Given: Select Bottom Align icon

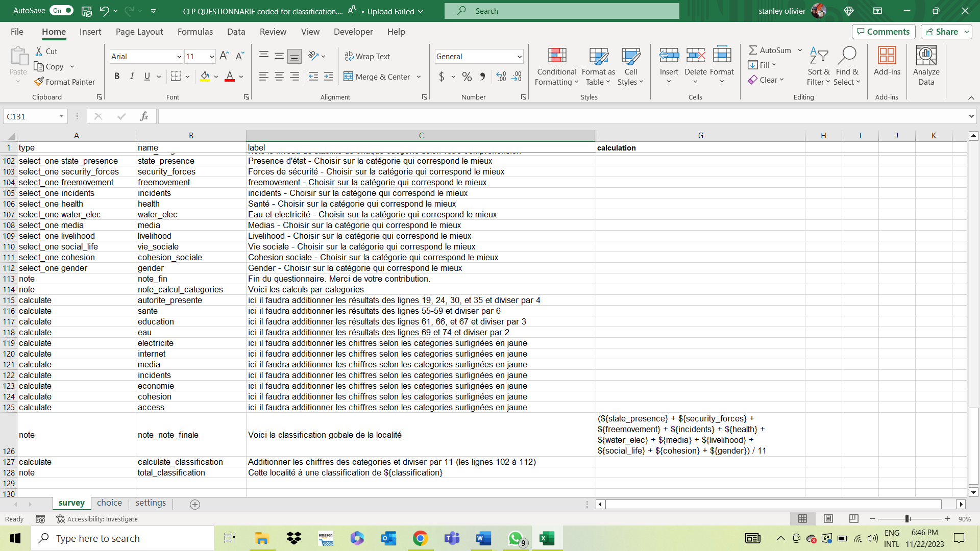Looking at the screenshot, I should tap(295, 56).
